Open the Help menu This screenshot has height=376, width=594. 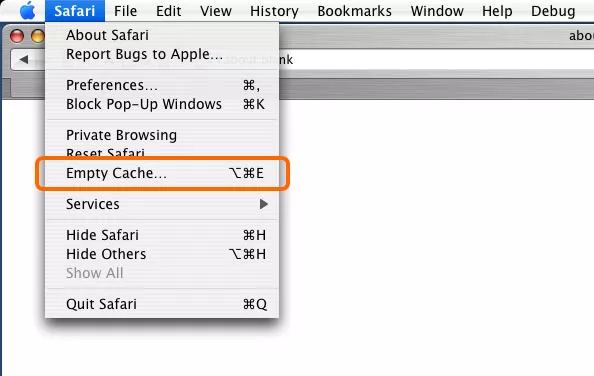(x=497, y=11)
